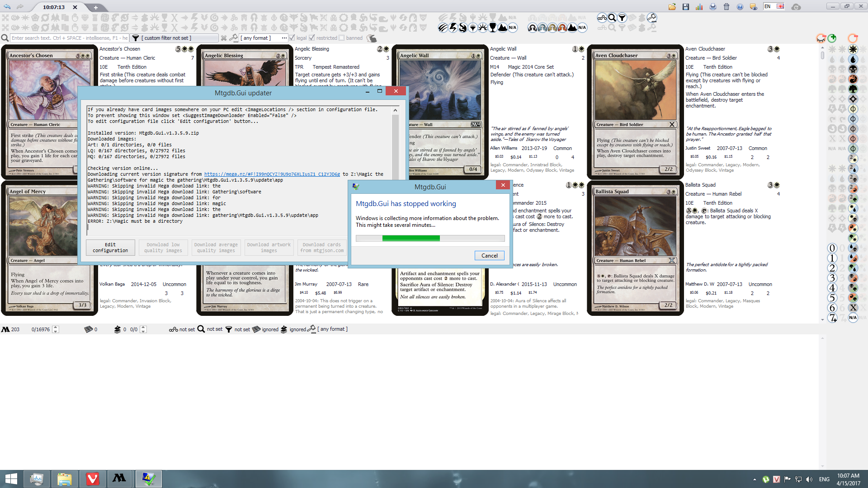Enable the banned checkbox

click(x=342, y=38)
